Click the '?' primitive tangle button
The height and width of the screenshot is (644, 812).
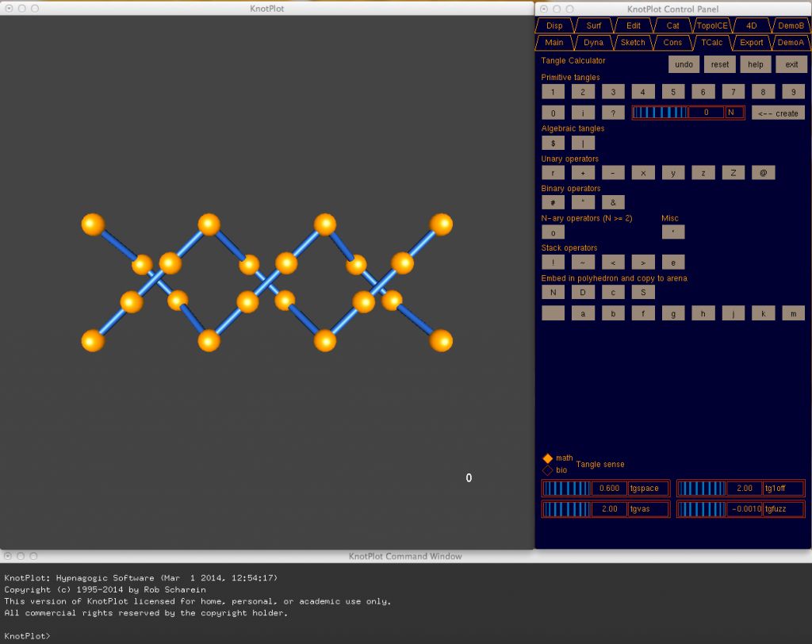pos(613,113)
